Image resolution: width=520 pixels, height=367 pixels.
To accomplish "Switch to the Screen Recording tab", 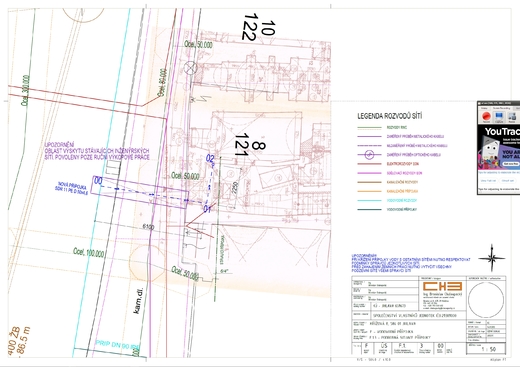I will click(x=501, y=108).
